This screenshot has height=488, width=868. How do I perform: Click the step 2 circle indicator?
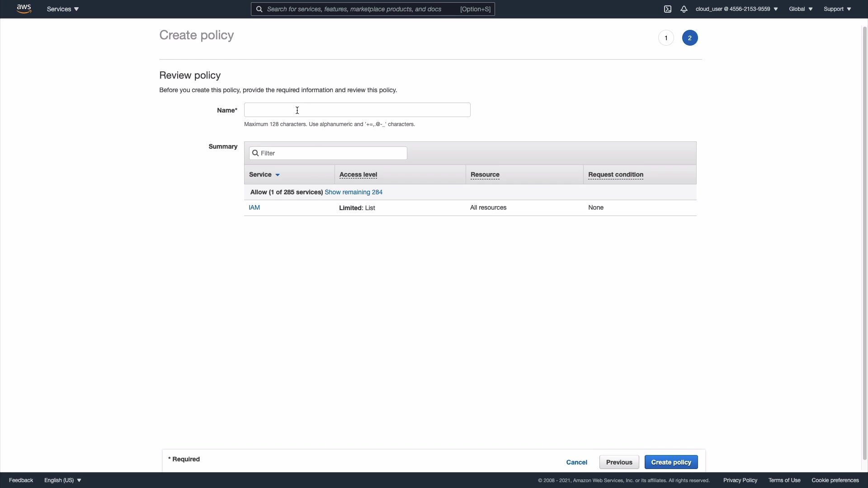tap(690, 38)
